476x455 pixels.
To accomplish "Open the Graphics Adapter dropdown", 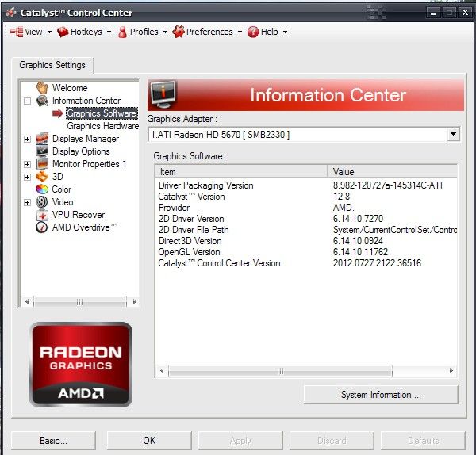I will pos(453,135).
